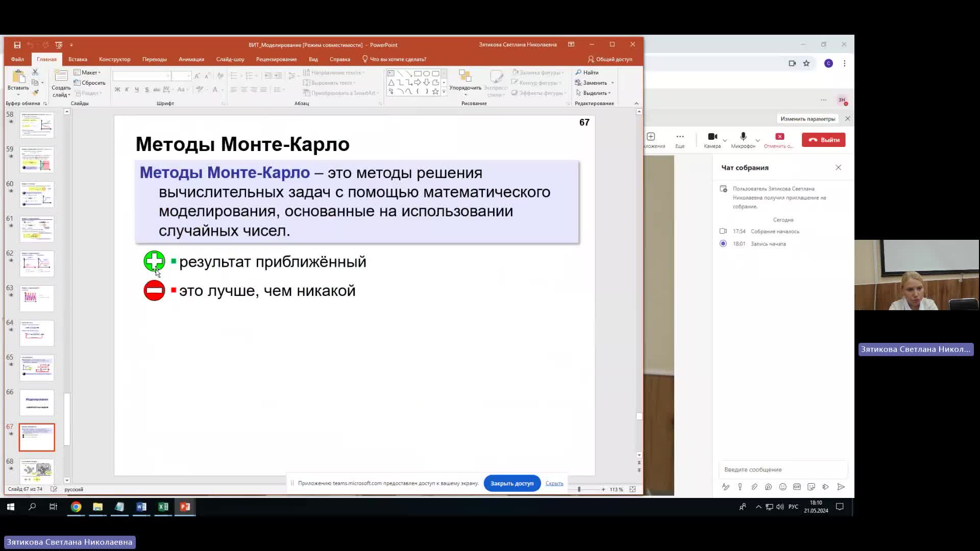Toggle italic (К) formatting
The width and height of the screenshot is (980, 551).
pos(127,89)
